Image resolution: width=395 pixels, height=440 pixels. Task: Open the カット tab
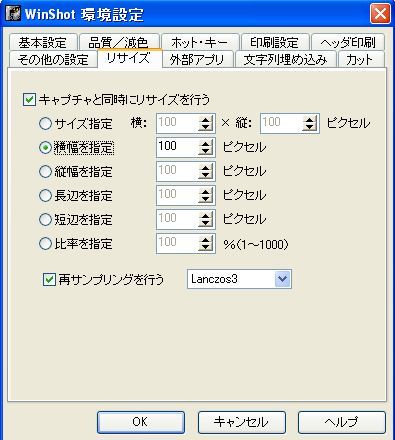[361, 59]
